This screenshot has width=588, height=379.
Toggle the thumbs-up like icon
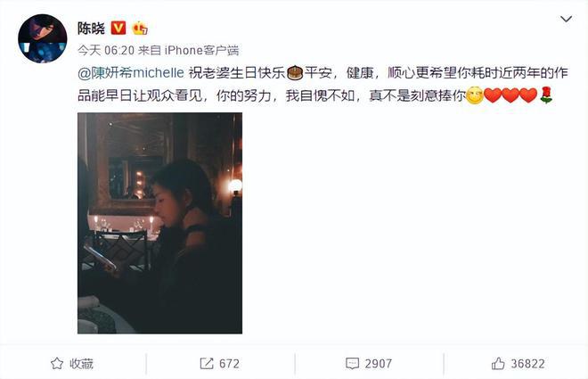coord(498,363)
